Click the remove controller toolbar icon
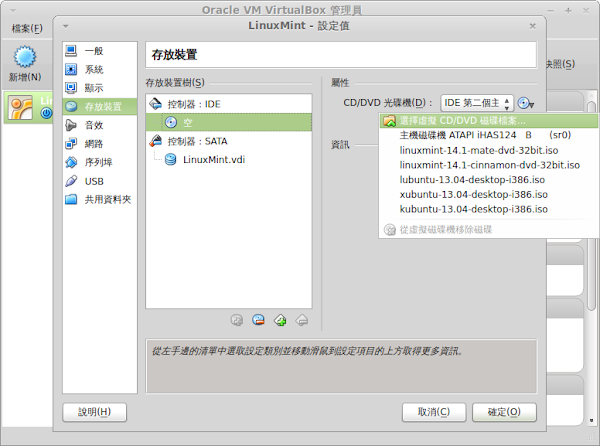This screenshot has height=446, width=600. [302, 320]
